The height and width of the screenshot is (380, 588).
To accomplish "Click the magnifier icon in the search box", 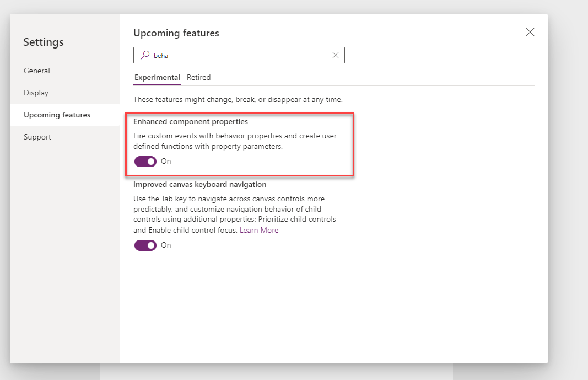I will [x=145, y=55].
